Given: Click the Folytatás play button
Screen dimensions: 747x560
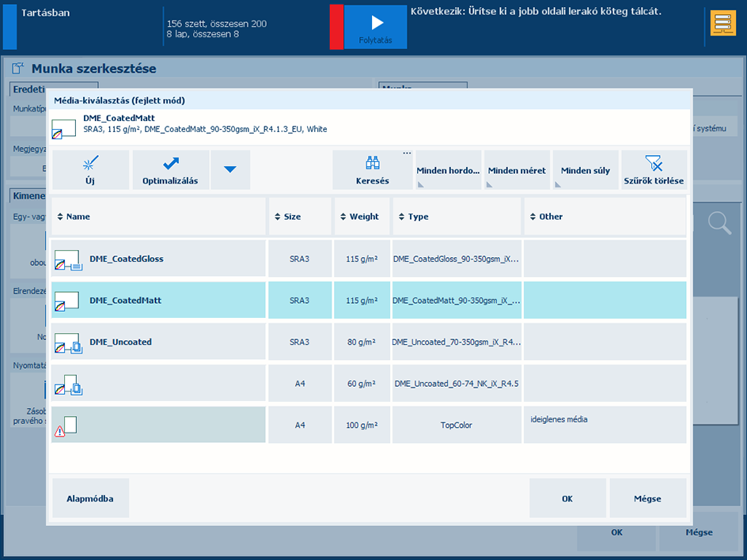Looking at the screenshot, I should pyautogui.click(x=375, y=27).
